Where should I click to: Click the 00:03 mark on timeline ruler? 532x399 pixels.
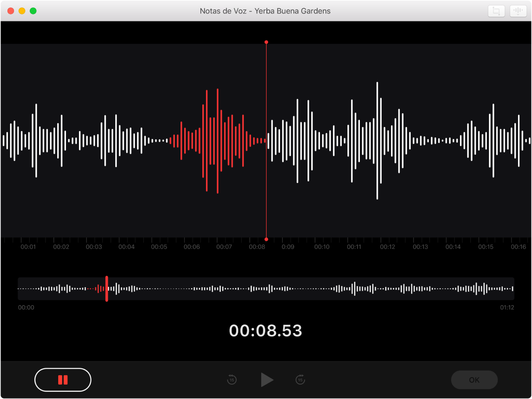[93, 247]
